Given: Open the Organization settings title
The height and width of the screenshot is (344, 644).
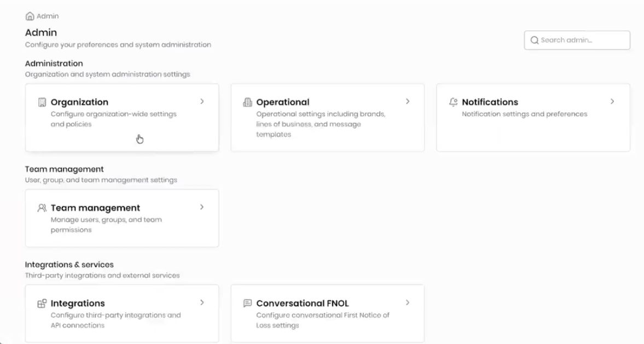Looking at the screenshot, I should (x=79, y=102).
